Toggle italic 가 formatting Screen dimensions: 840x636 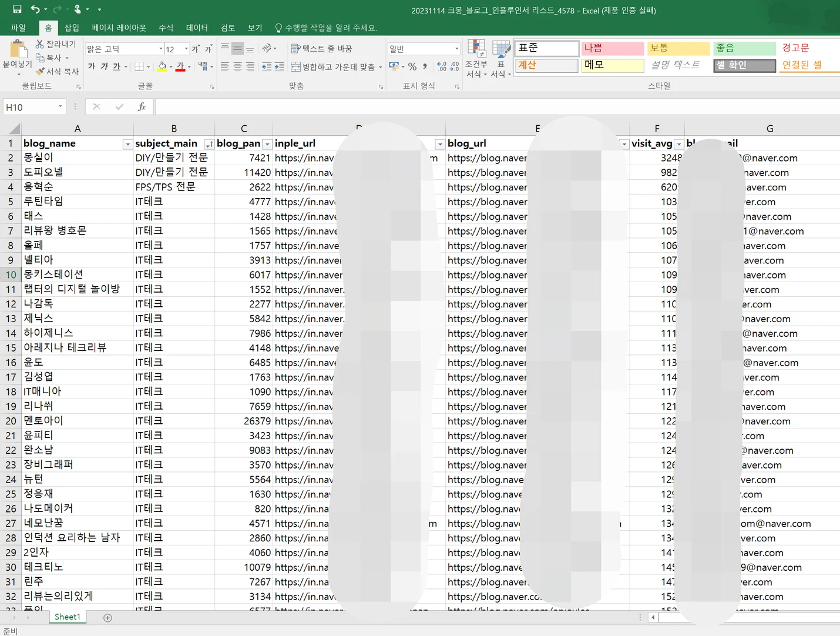coord(104,66)
